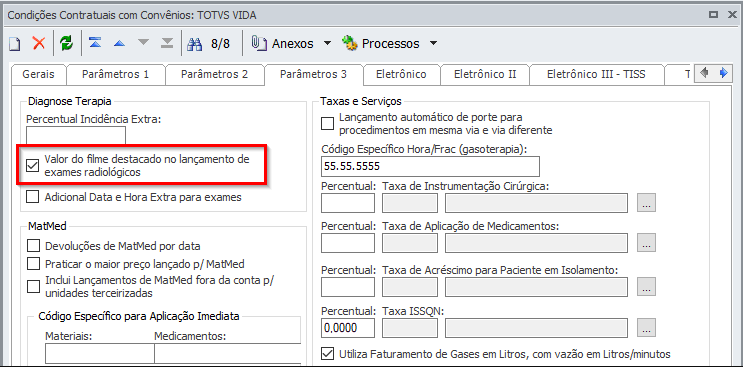This screenshot has height=367, width=743.
Task: Open the Anexos dropdown arrow
Action: click(x=327, y=44)
